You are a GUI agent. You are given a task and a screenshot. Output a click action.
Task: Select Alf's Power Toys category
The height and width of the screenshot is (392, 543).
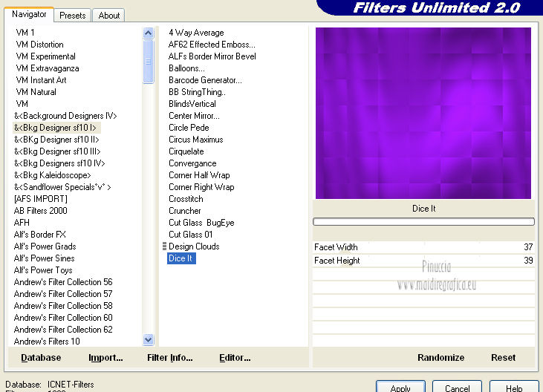click(x=43, y=270)
